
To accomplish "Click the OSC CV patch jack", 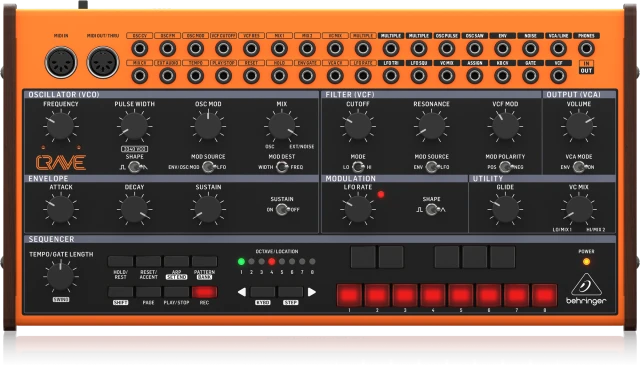I will pyautogui.click(x=140, y=49).
